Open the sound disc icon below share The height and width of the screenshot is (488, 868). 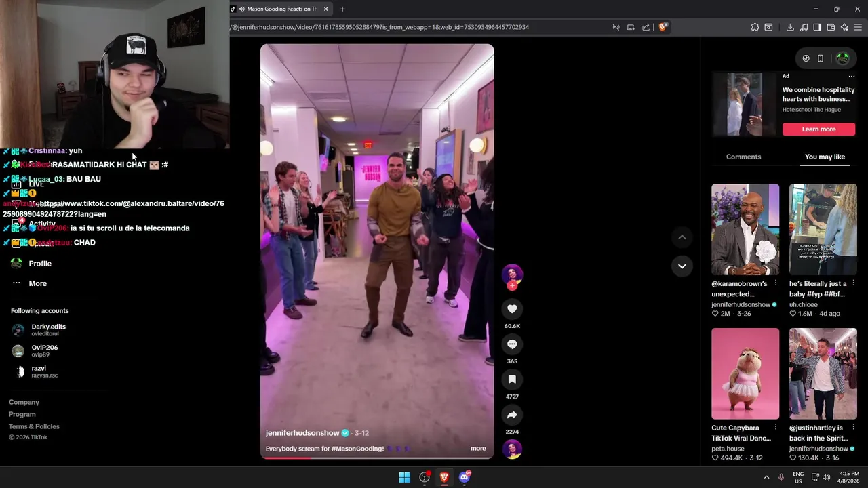[512, 449]
